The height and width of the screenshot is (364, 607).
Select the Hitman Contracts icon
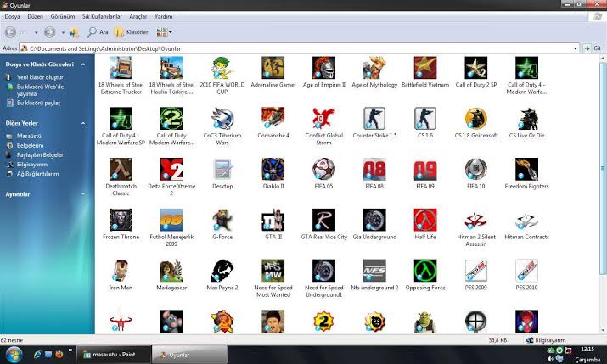point(526,220)
